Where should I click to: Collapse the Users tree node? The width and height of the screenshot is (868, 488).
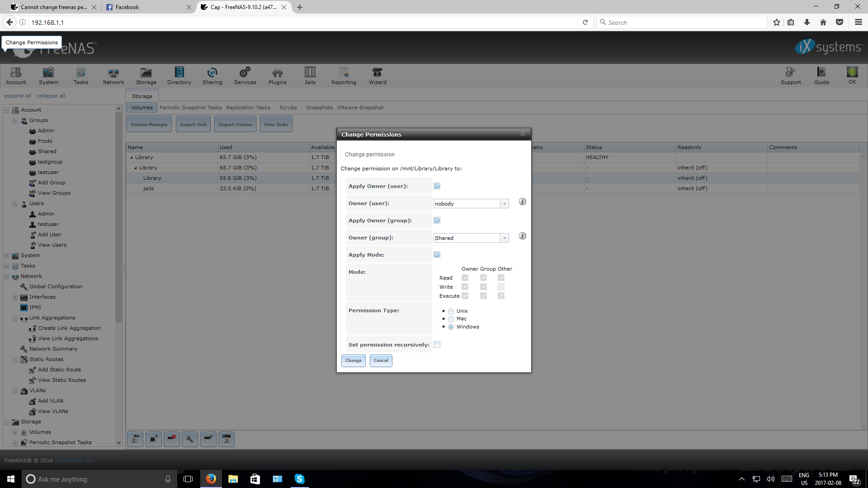click(x=15, y=203)
